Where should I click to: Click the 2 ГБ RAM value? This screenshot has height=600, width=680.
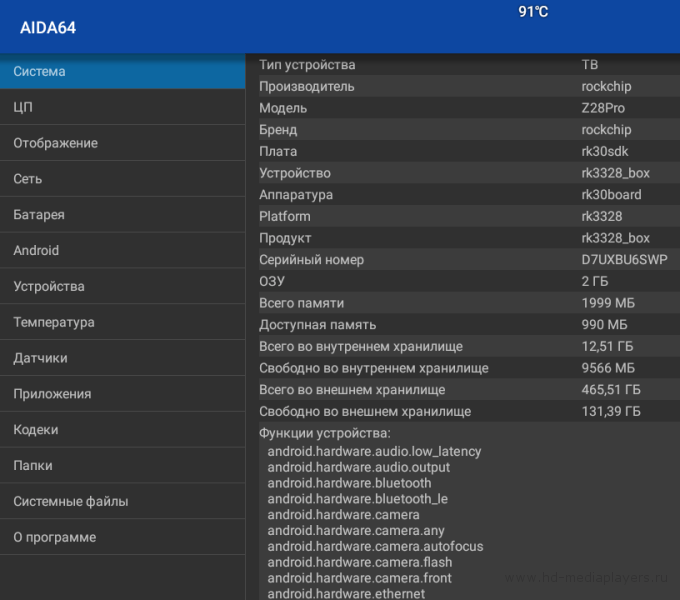(595, 281)
